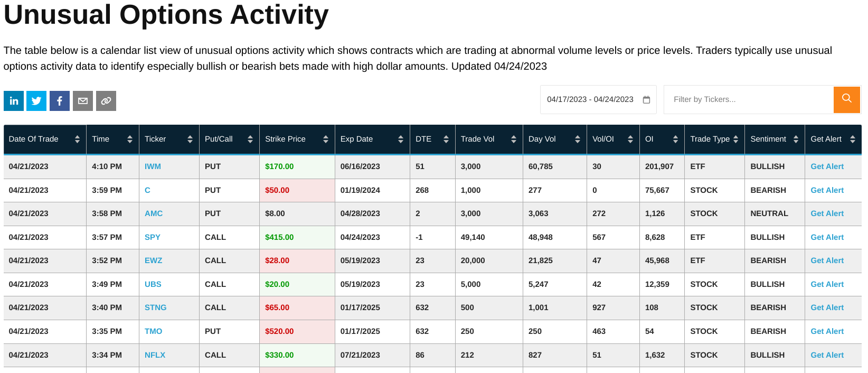This screenshot has height=373, width=868.
Task: Sort by Date Of Trade arrows
Action: click(x=78, y=139)
